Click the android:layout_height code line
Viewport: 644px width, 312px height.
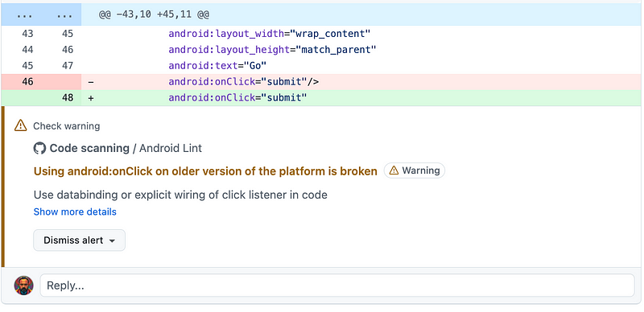click(272, 50)
